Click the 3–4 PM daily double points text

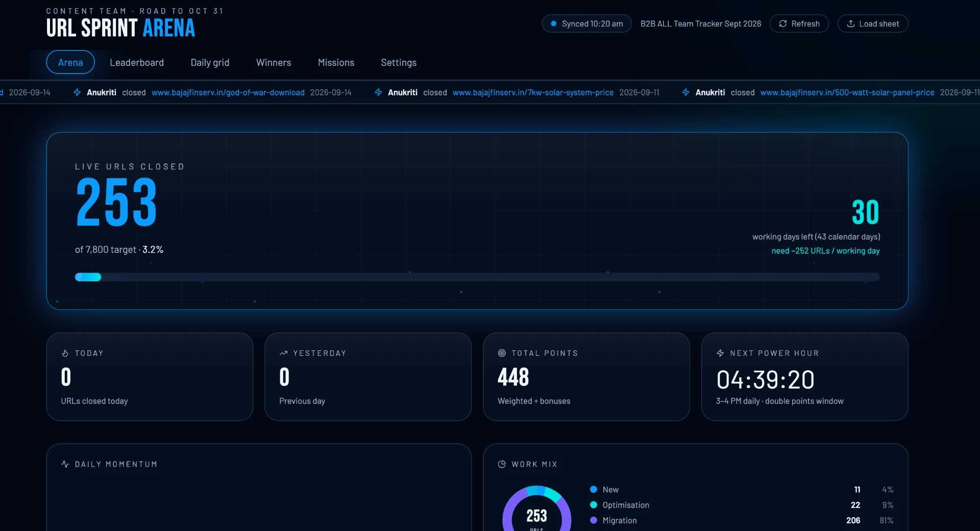coord(780,401)
